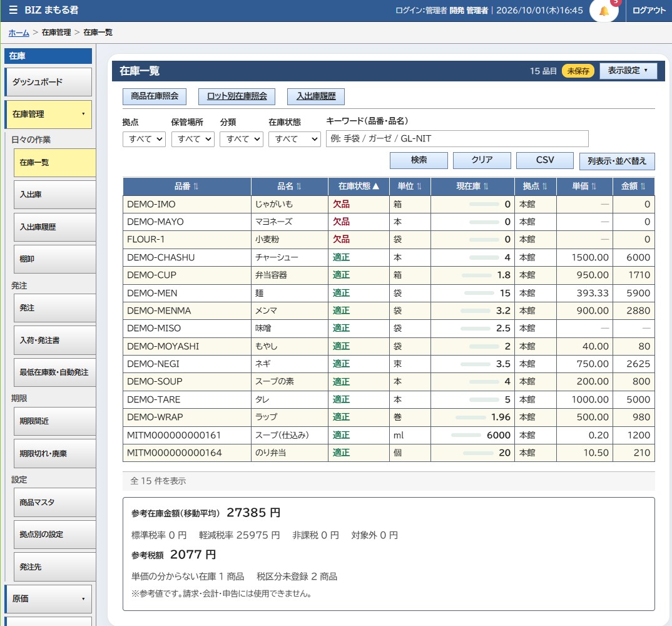672x626 pixels.
Task: Select the DEMO-MENMA item code
Action: 159,311
